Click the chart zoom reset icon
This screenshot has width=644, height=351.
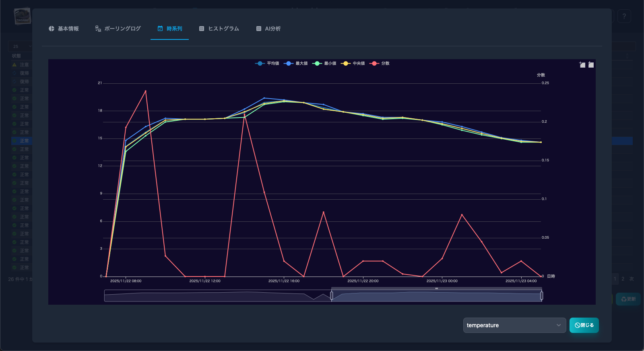pos(591,64)
